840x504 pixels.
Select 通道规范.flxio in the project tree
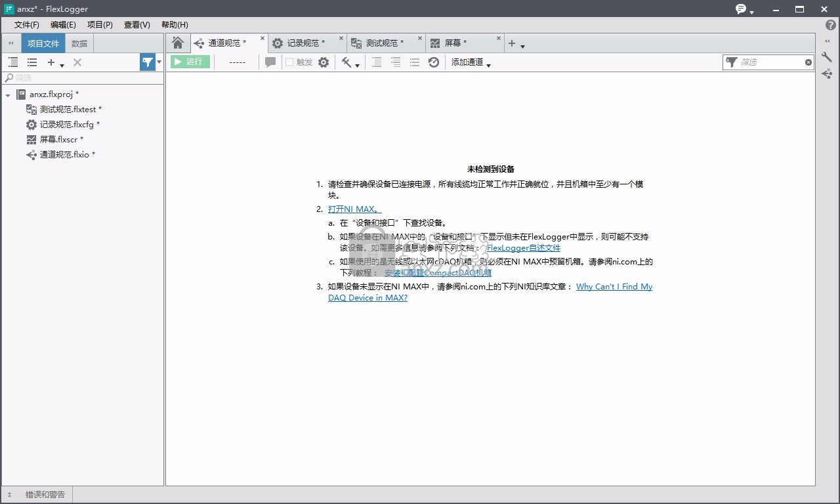[68, 155]
